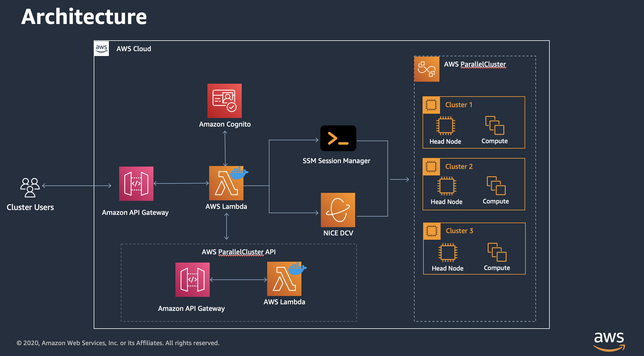This screenshot has height=356, width=644.
Task: Click the AWS ParallelCluster API heading
Action: click(239, 252)
